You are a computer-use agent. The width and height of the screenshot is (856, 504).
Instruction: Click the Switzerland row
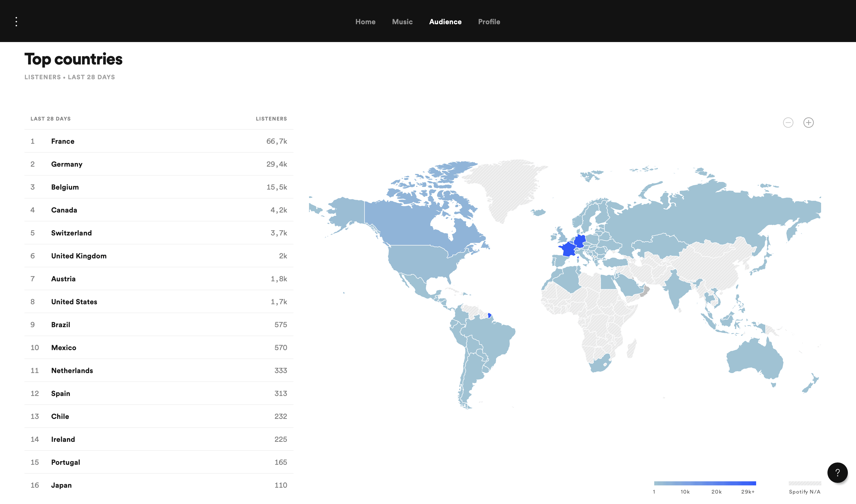pyautogui.click(x=159, y=233)
